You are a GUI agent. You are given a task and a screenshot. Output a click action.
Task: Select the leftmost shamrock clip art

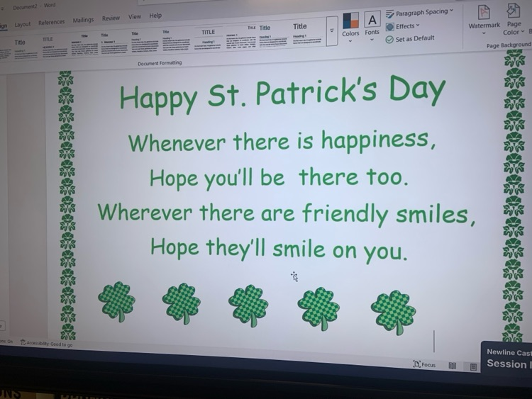(117, 301)
